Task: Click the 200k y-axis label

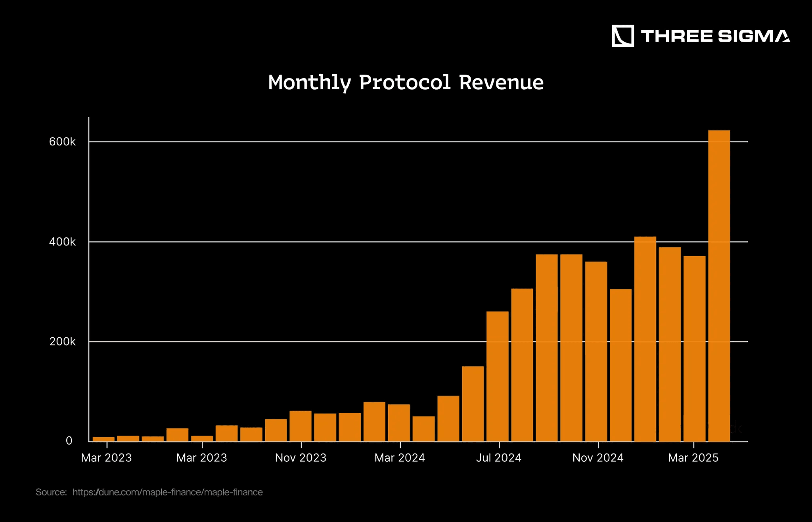Action: [62, 342]
